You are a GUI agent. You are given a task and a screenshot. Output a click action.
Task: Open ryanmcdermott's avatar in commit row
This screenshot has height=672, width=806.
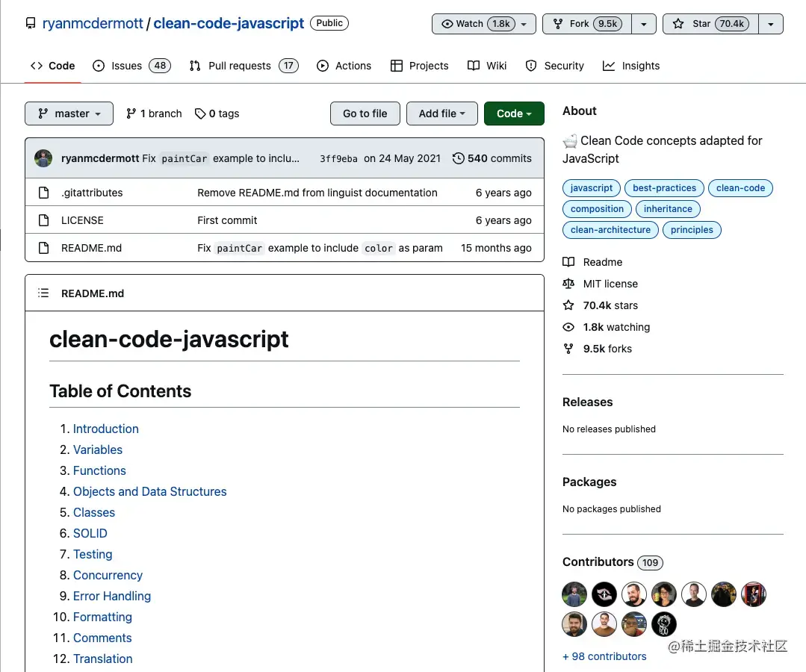(x=44, y=158)
